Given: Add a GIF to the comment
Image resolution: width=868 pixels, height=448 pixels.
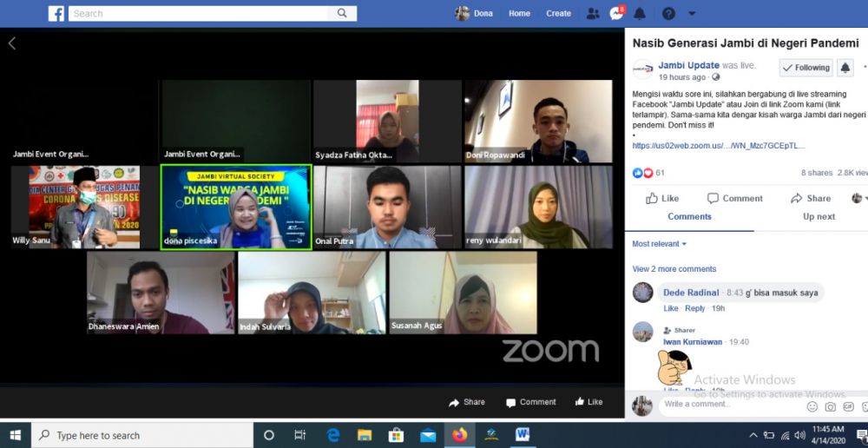Looking at the screenshot, I should pos(849,407).
